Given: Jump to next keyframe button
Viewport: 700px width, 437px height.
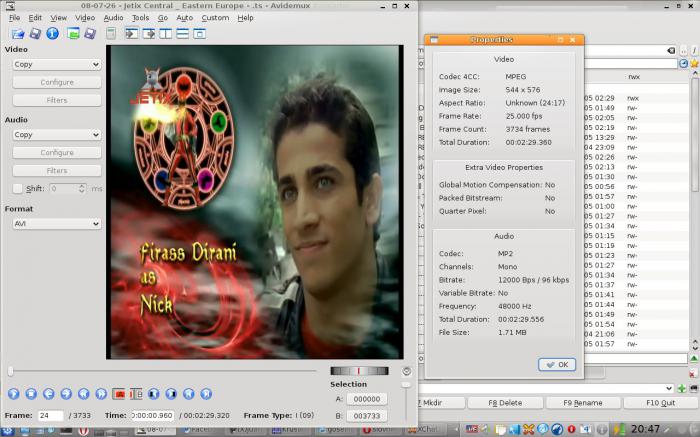Looking at the screenshot, I should (x=101, y=394).
